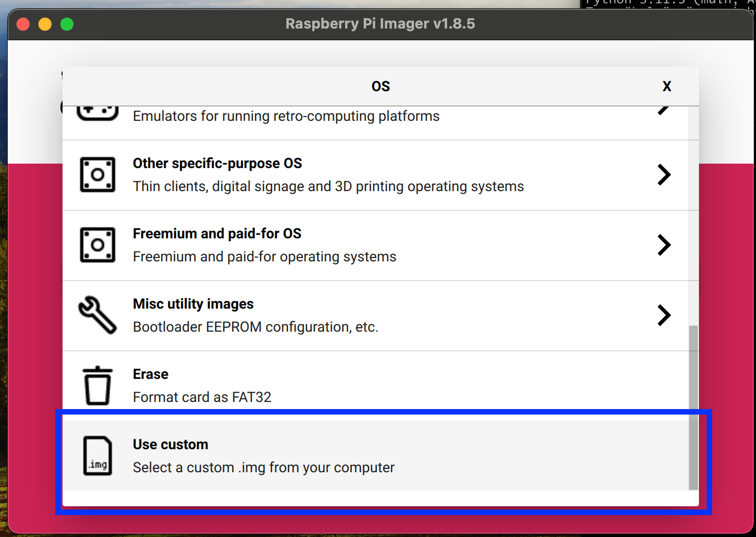Open Misc utility images title
This screenshot has height=537, width=756.
(193, 304)
